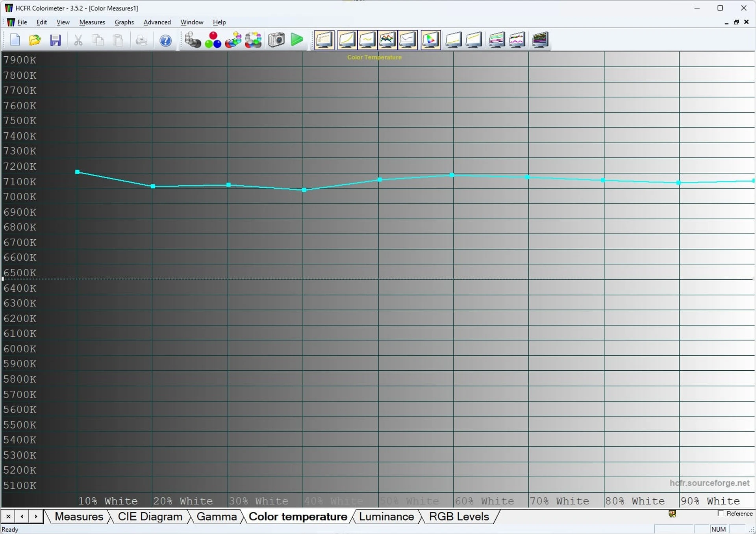
Task: Click the pink wavy lines monitor icon
Action: 517,40
